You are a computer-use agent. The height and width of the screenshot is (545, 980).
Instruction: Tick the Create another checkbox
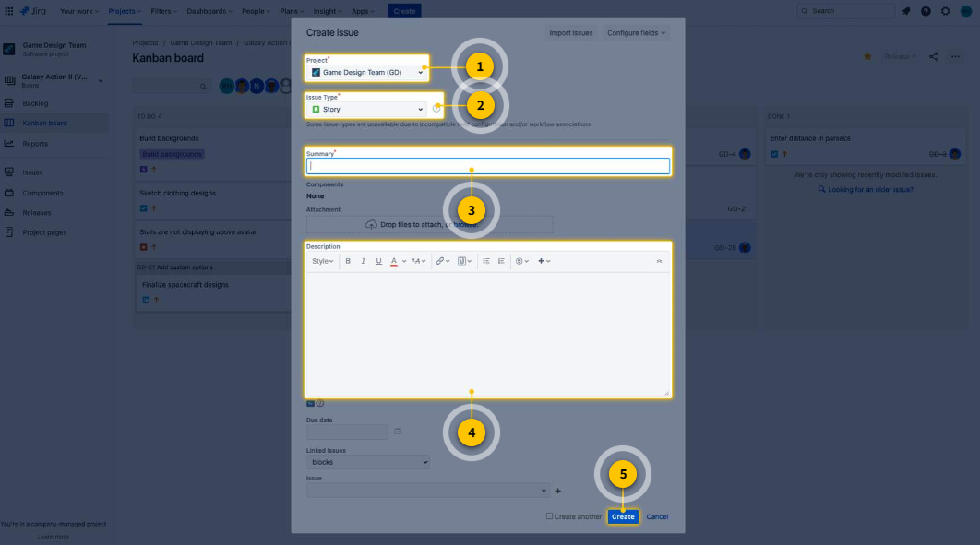[x=549, y=516]
